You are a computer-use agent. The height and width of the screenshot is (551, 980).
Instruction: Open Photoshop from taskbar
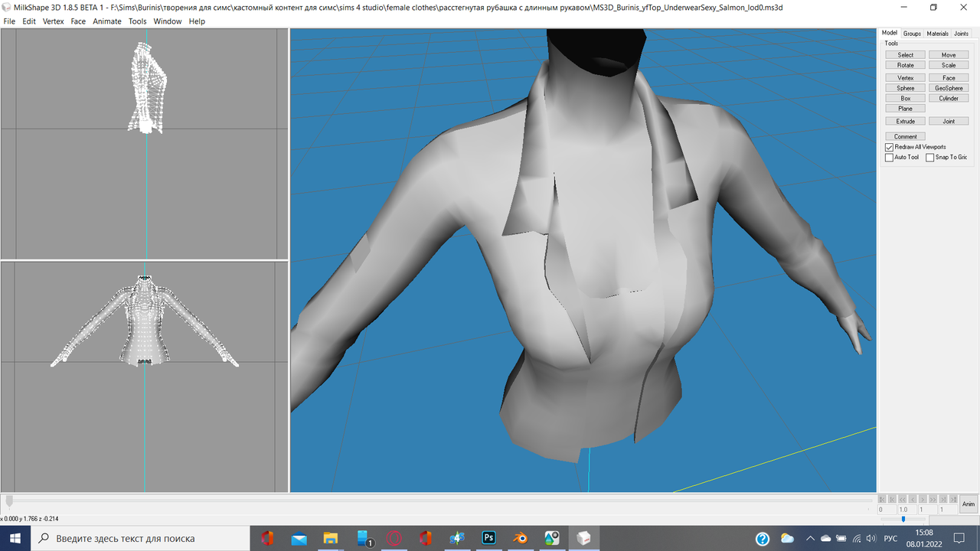click(x=488, y=539)
